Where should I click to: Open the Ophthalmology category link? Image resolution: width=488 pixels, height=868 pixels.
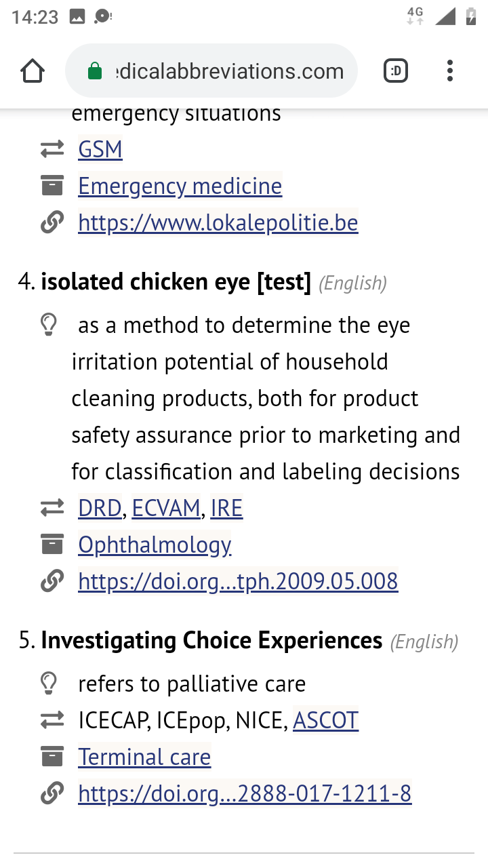point(155,545)
